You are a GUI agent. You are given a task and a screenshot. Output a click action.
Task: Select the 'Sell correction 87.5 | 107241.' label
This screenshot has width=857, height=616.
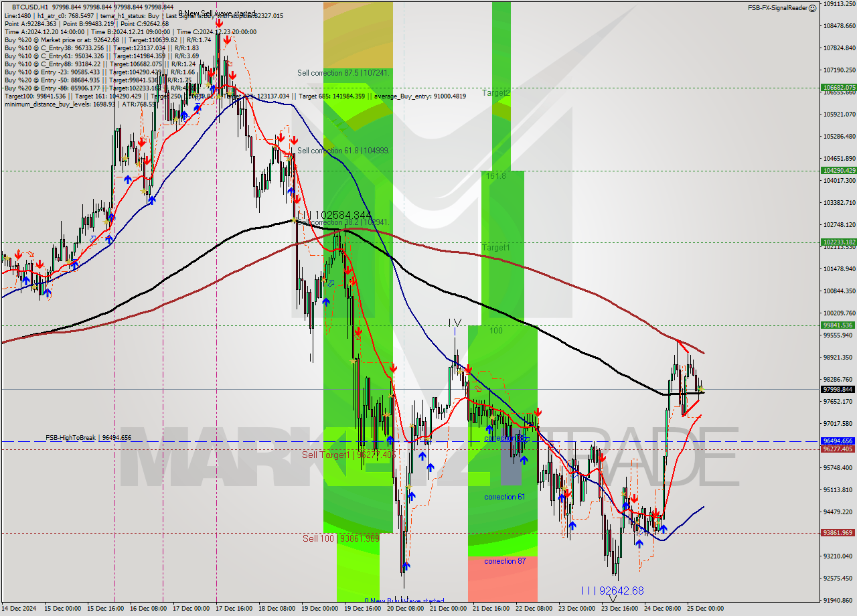[x=343, y=72]
